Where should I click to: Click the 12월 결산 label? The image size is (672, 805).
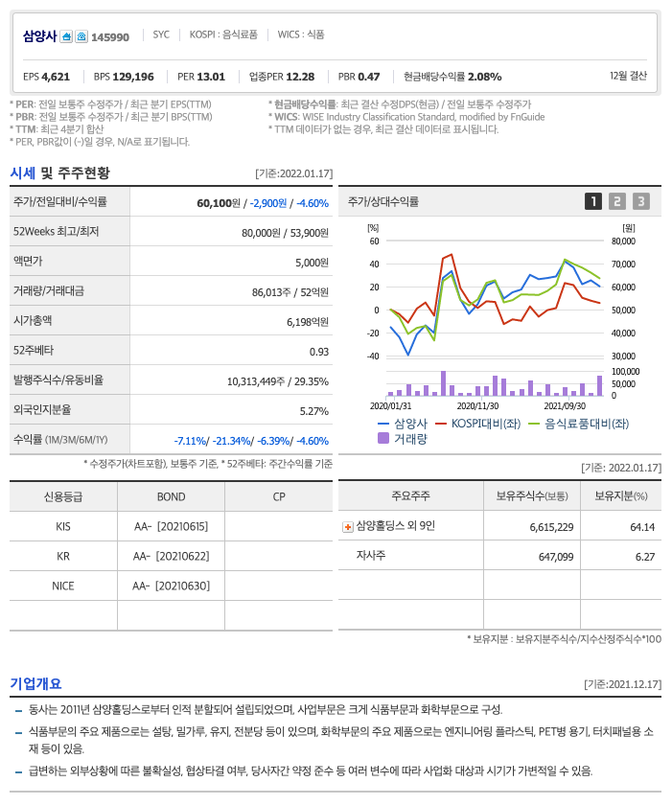point(628,76)
